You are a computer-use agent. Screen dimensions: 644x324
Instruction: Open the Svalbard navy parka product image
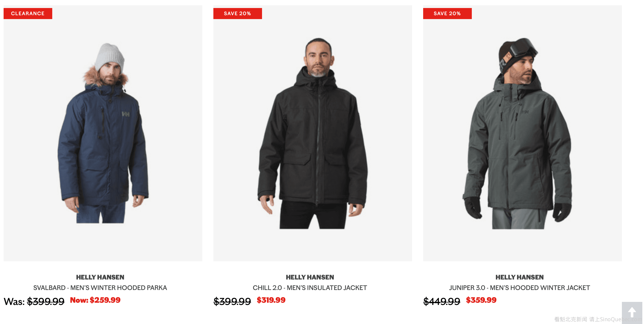tap(103, 133)
